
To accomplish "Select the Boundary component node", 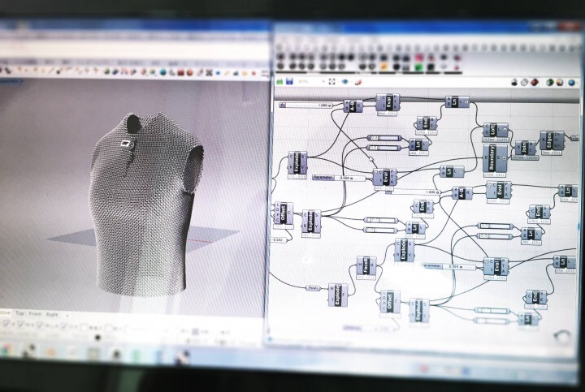I will [x=490, y=157].
